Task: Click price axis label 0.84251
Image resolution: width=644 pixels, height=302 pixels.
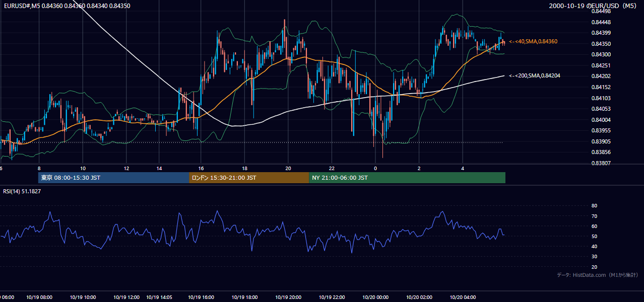Action: [600, 65]
